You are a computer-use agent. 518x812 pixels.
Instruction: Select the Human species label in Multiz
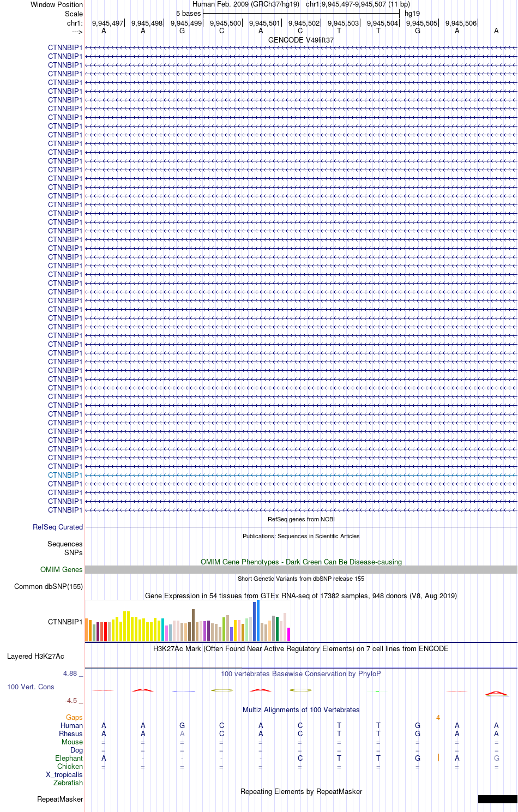71,725
